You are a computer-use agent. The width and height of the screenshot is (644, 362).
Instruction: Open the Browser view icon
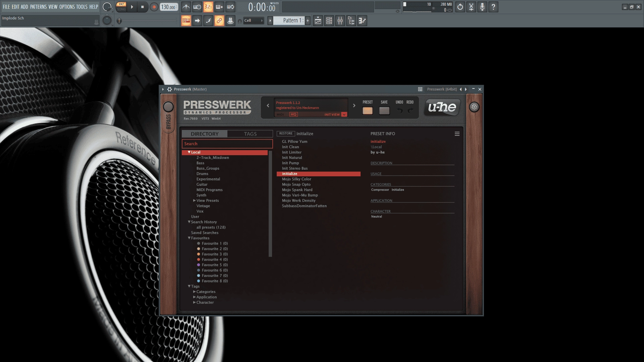351,21
